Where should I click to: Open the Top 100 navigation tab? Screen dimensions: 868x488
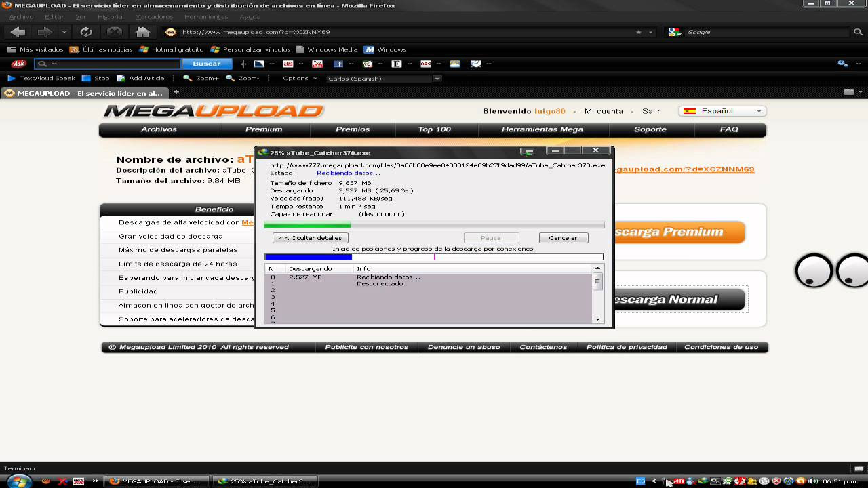click(x=435, y=129)
